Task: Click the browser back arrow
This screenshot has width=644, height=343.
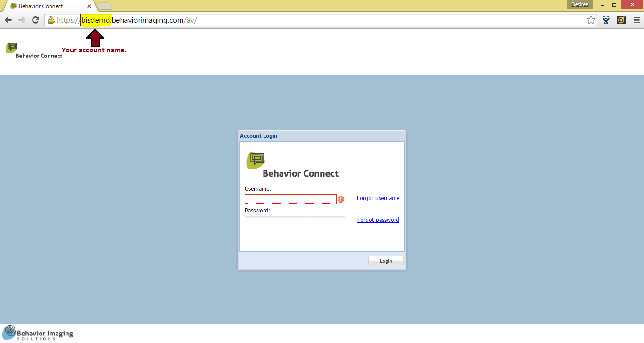Action: pyautogui.click(x=8, y=20)
